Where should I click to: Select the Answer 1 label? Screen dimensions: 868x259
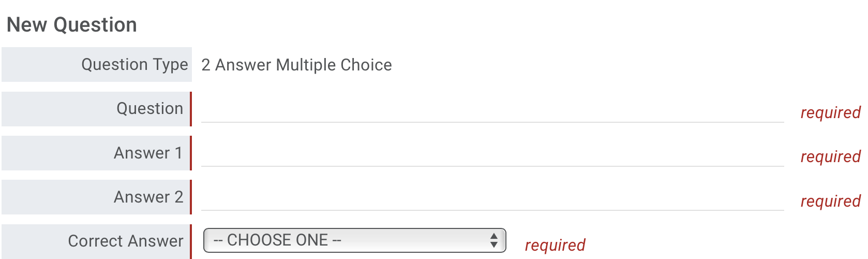pyautogui.click(x=148, y=153)
